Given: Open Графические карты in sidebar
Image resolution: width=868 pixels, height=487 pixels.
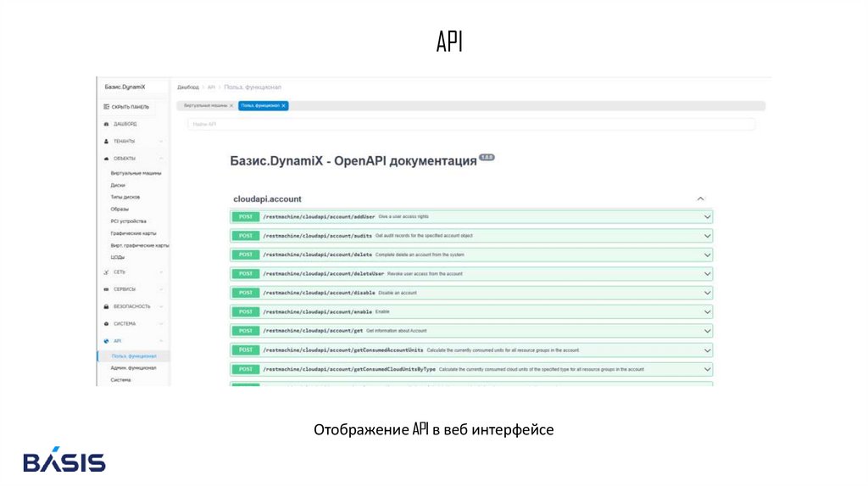Looking at the screenshot, I should pos(133,233).
